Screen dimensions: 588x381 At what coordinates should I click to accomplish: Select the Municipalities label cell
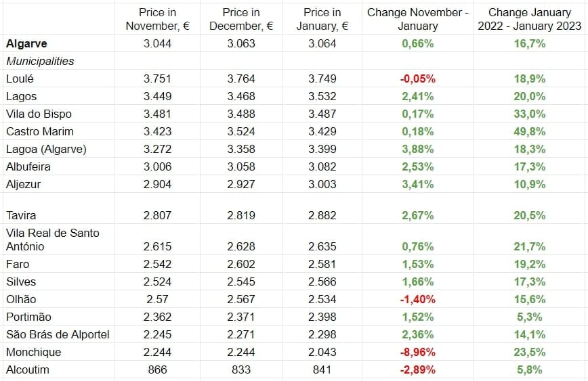(40, 61)
